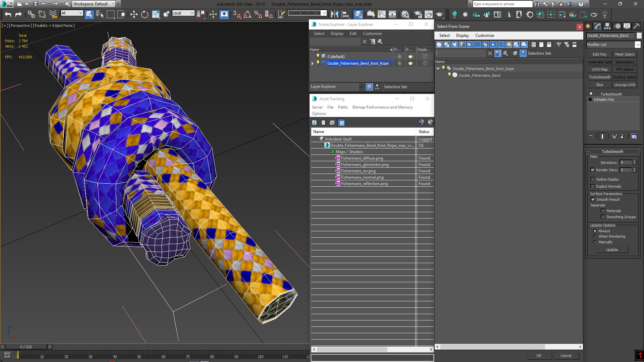Open Server menu in Asset Tracking

[x=317, y=107]
